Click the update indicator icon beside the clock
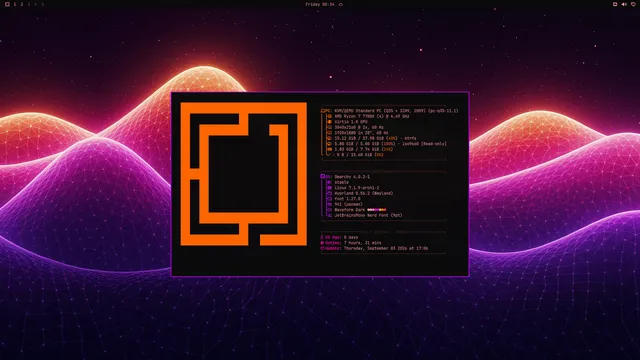Image resolution: width=640 pixels, height=360 pixels. (341, 4)
